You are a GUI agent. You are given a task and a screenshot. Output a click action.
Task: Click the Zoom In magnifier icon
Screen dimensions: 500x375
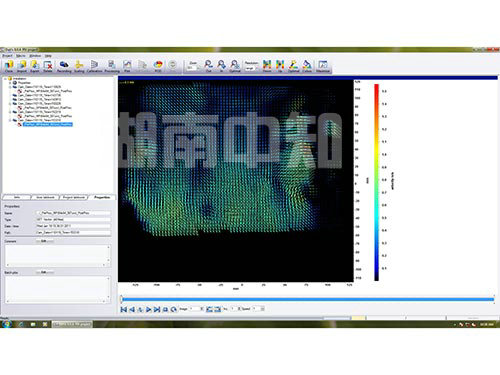pyautogui.click(x=221, y=66)
